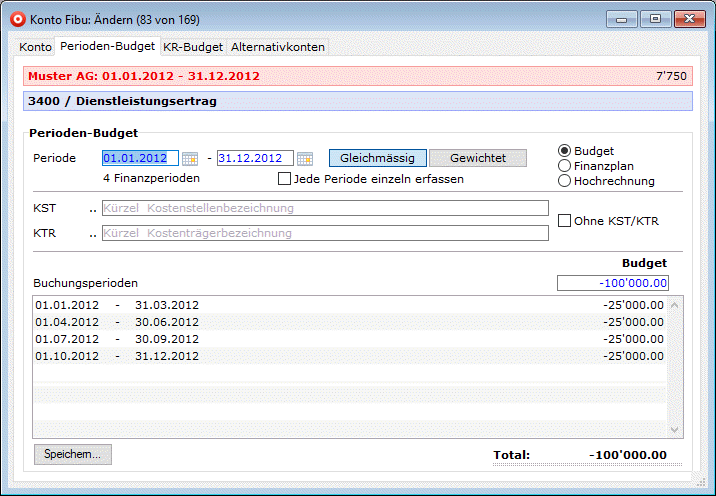Image resolution: width=716 pixels, height=496 pixels.
Task: Click the period list scrollbar down arrow
Action: pos(674,429)
